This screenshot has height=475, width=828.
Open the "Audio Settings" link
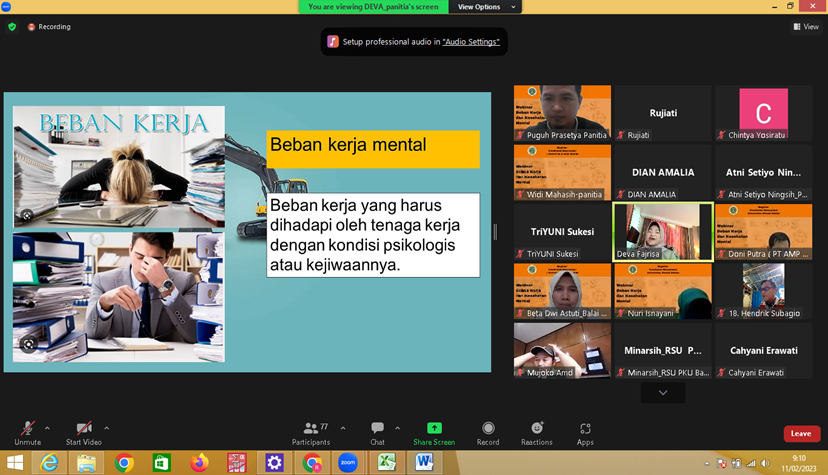click(471, 42)
